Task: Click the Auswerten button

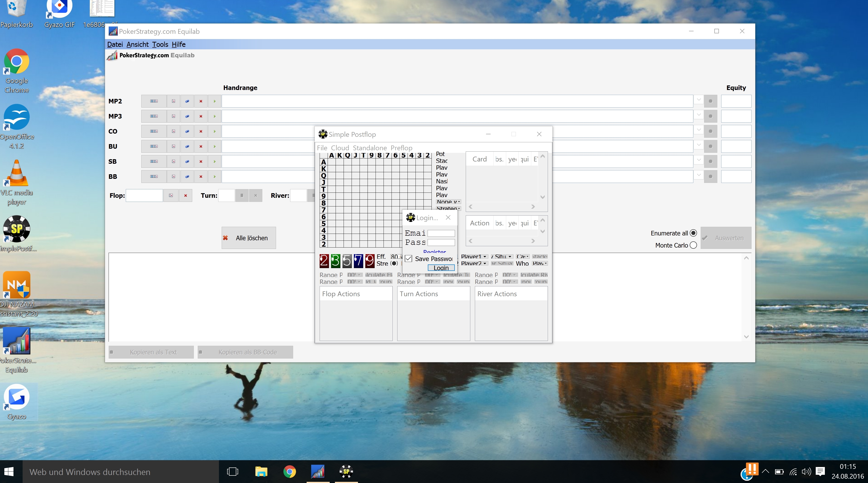Action: [x=726, y=238]
